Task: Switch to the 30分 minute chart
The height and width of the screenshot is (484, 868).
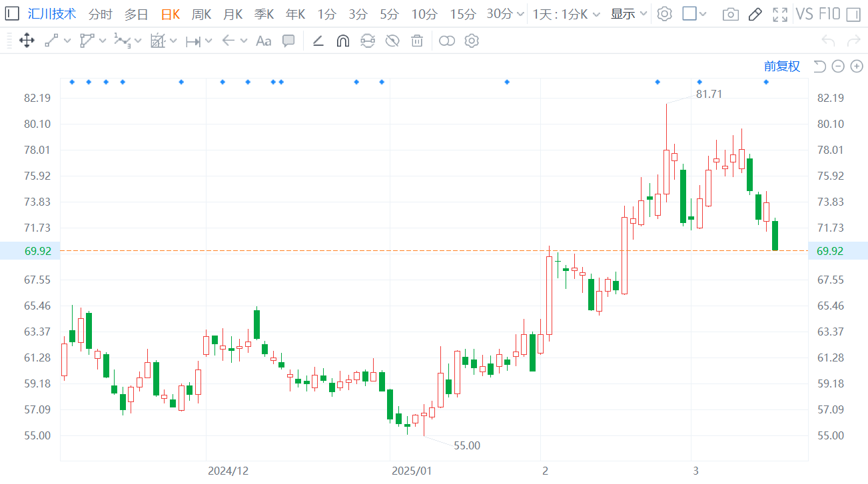Action: point(499,13)
